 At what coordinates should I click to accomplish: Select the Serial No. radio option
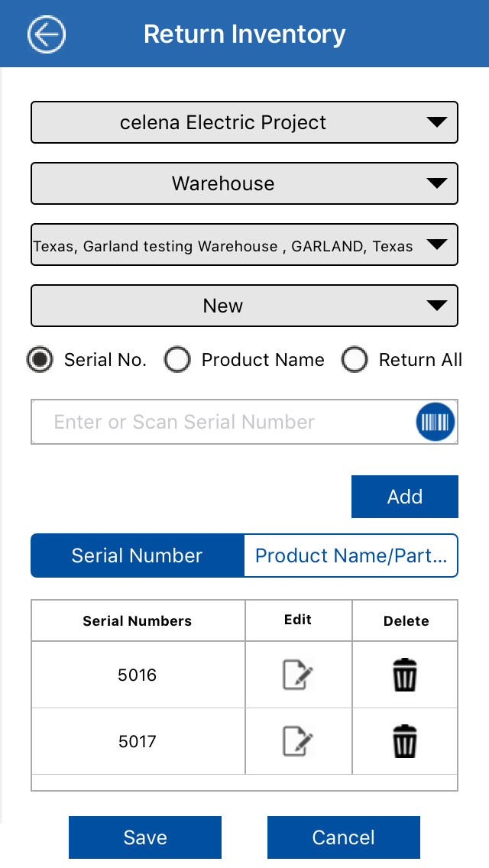coord(40,360)
